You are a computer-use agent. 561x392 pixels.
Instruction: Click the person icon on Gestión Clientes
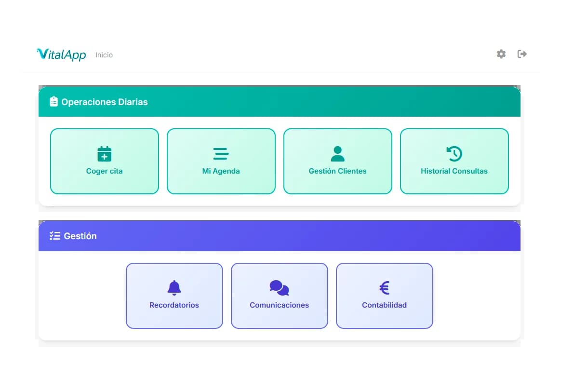[337, 153]
